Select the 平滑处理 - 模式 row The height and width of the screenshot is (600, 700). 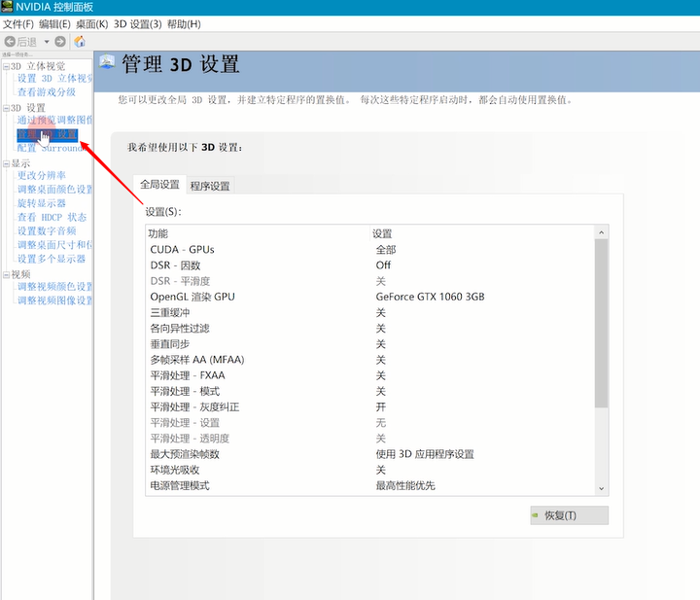tap(370, 391)
